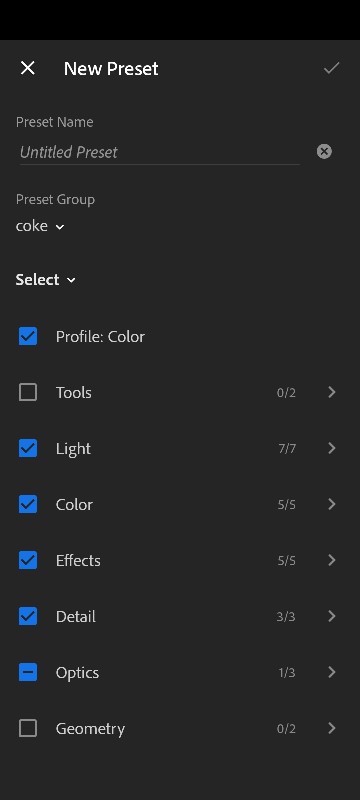The width and height of the screenshot is (360, 800).
Task: Click the Untitled Preset name field
Action: (159, 152)
